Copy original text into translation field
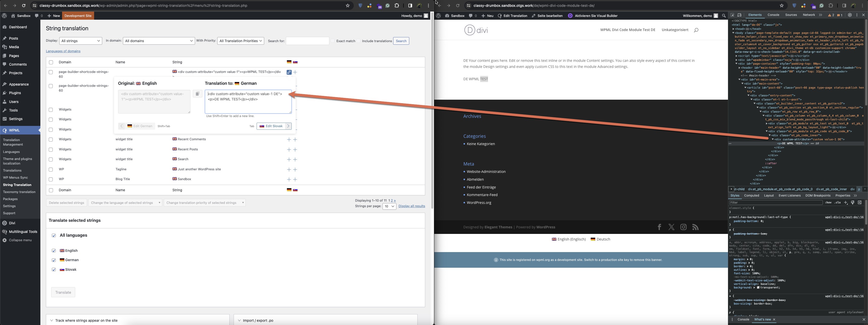Viewport: 868px width, 325px height. tap(198, 94)
